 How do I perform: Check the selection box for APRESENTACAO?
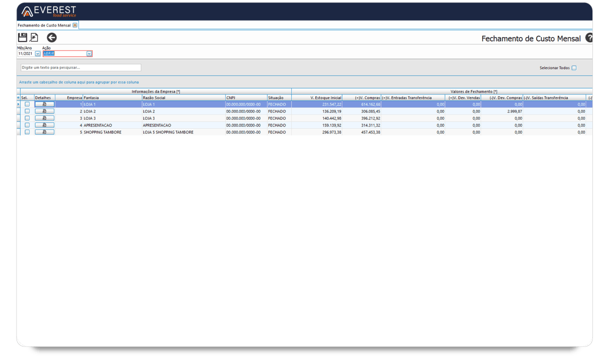[27, 125]
